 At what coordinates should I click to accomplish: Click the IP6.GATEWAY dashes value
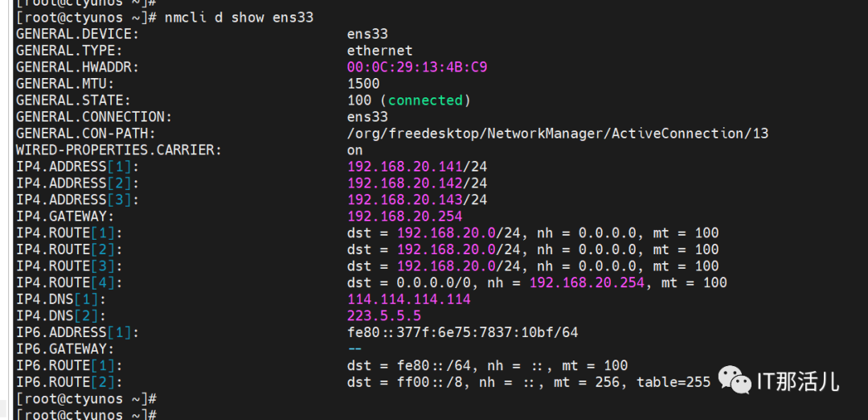(x=354, y=349)
